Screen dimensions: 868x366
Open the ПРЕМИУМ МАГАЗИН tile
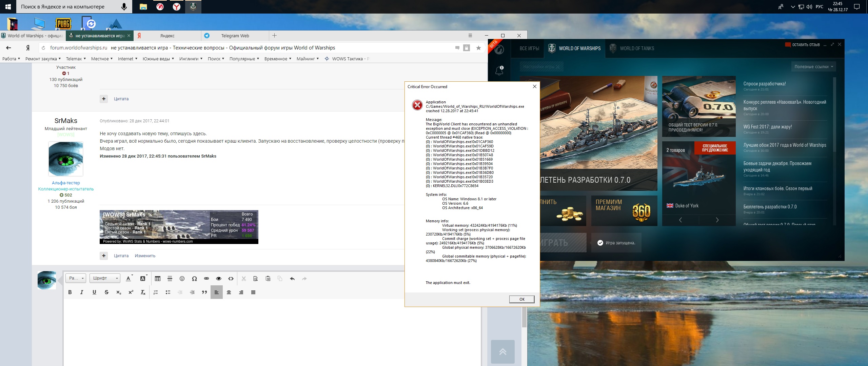tap(624, 210)
